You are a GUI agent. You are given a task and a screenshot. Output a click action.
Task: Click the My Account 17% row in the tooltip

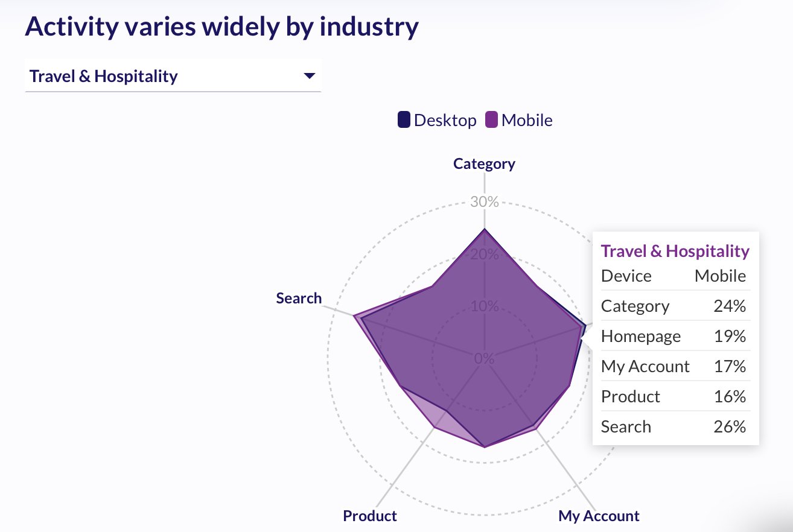point(674,366)
